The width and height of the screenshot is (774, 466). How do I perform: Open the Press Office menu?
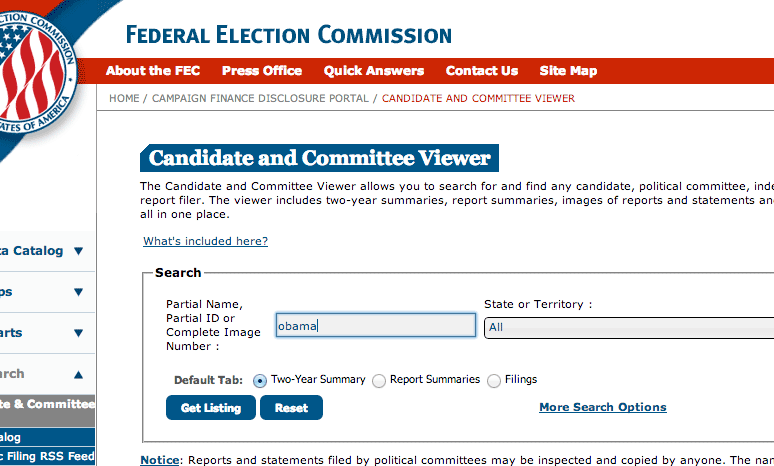262,71
